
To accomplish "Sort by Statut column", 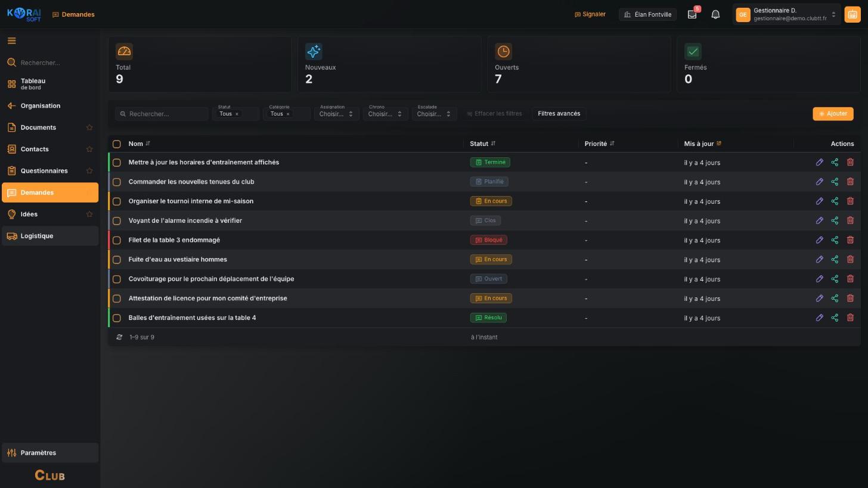I will [x=493, y=144].
